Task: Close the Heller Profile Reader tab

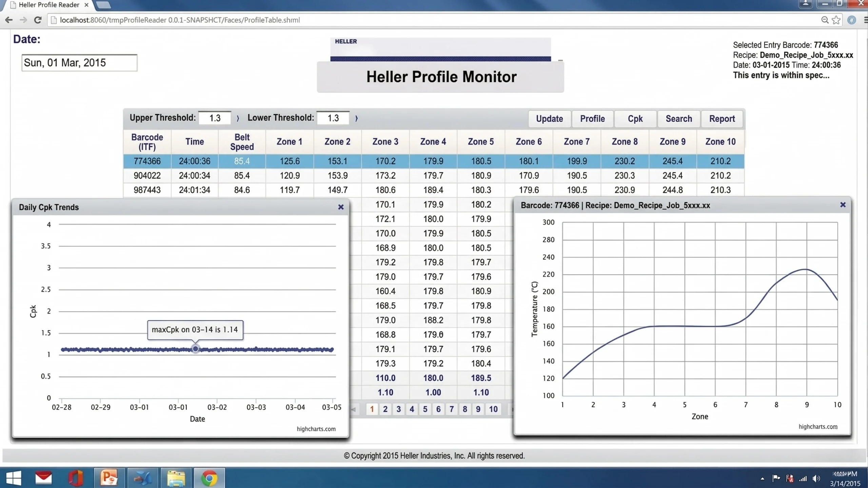Action: click(x=86, y=5)
